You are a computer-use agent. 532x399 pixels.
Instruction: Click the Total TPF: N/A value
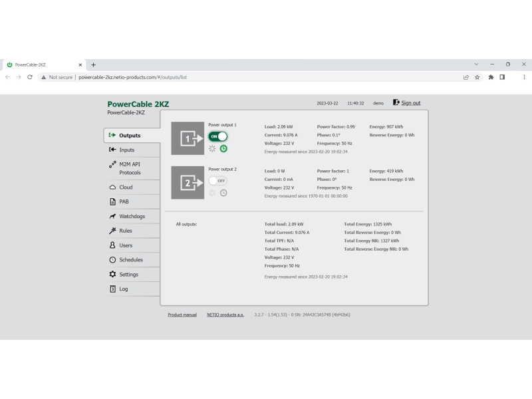coord(279,241)
